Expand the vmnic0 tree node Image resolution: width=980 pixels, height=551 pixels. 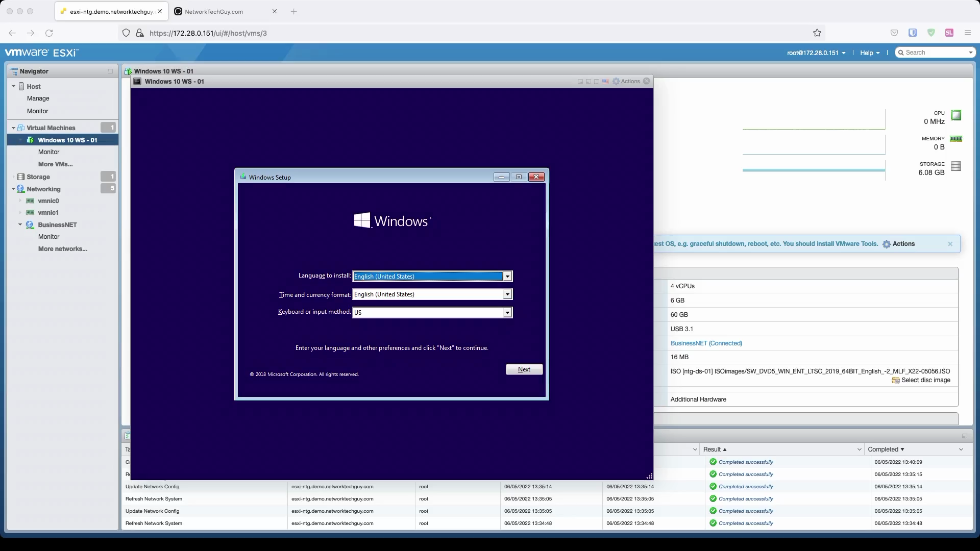tap(20, 201)
